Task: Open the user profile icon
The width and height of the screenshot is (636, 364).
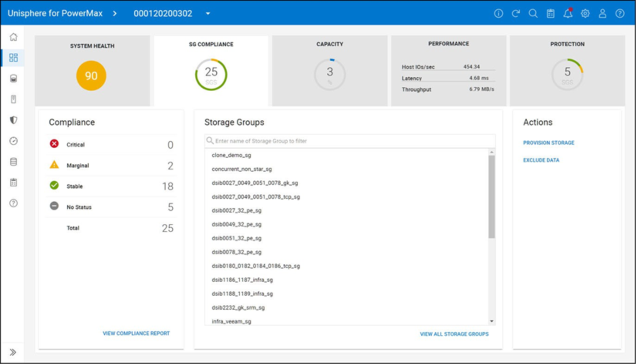Action: [603, 13]
